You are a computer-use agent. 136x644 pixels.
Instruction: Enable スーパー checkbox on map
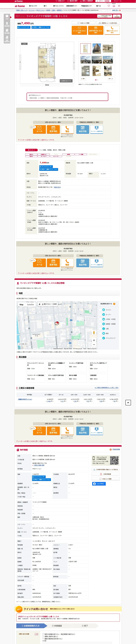pos(100,314)
